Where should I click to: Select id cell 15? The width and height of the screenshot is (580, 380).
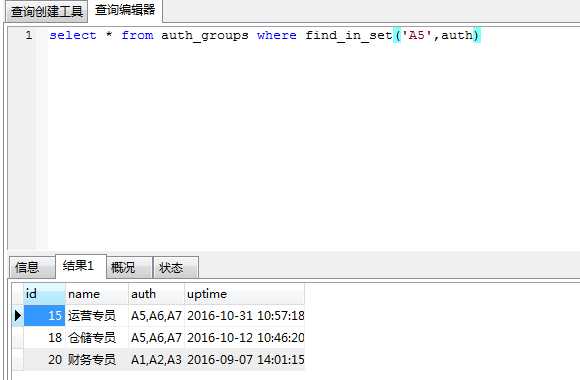click(x=44, y=316)
